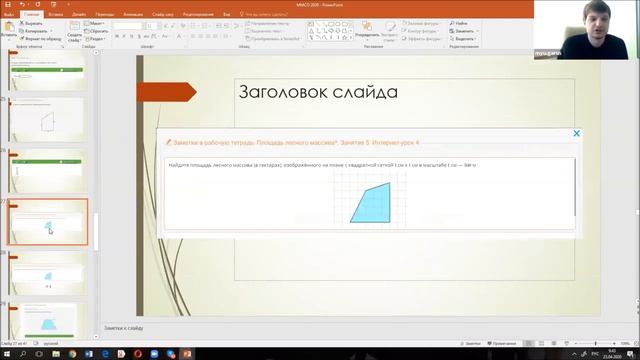Switch to the Insert (Вставка) tab
This screenshot has width=640, height=360.
tap(56, 14)
